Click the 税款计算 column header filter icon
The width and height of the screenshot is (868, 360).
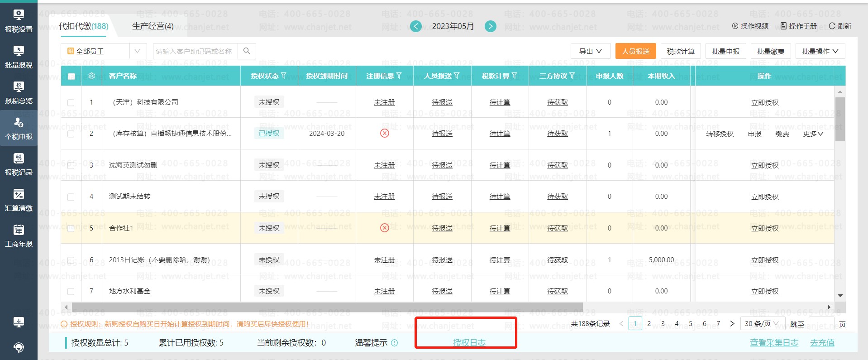pos(515,76)
